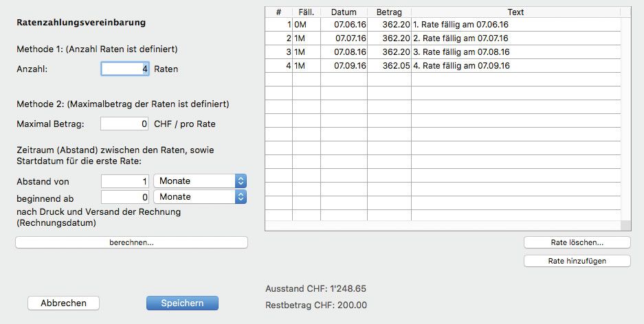Click the Maximal Betrag input field
This screenshot has width=644, height=324.
click(x=124, y=124)
